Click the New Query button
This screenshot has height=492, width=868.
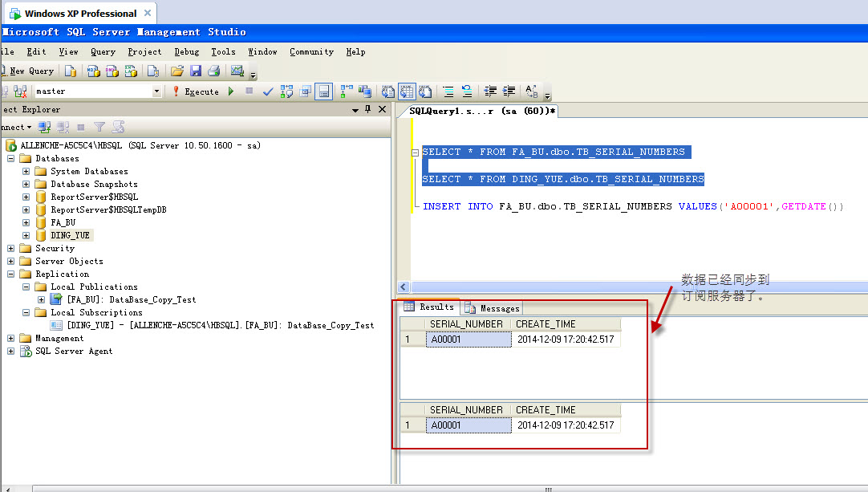point(28,71)
